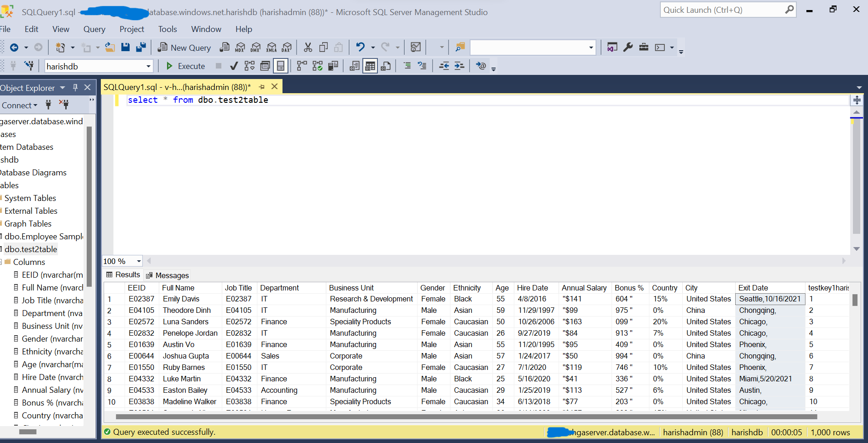
Task: Open the Undo history dropdown arrow
Action: pyautogui.click(x=373, y=47)
